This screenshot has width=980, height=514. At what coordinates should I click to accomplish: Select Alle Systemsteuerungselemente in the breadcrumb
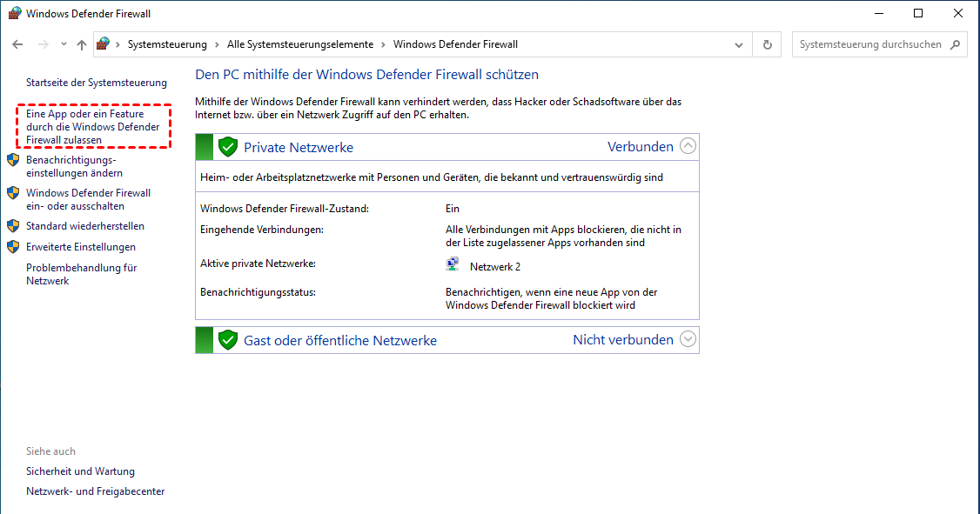[x=300, y=44]
